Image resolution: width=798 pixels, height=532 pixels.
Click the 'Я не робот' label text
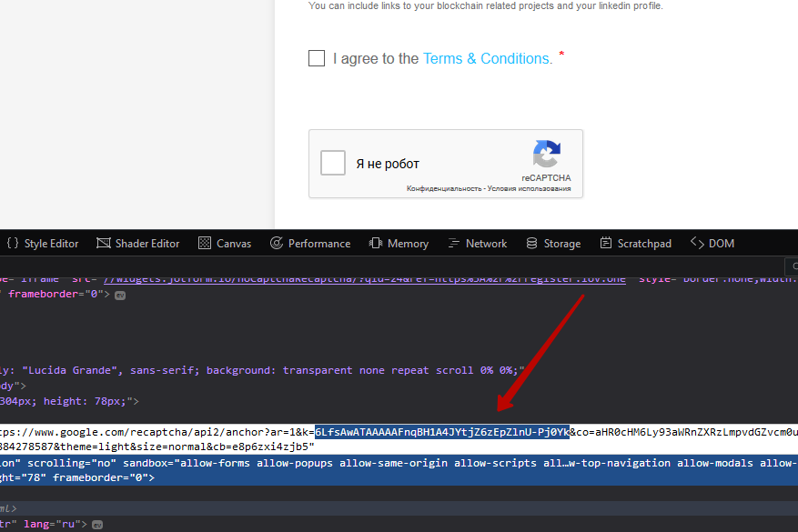point(388,164)
